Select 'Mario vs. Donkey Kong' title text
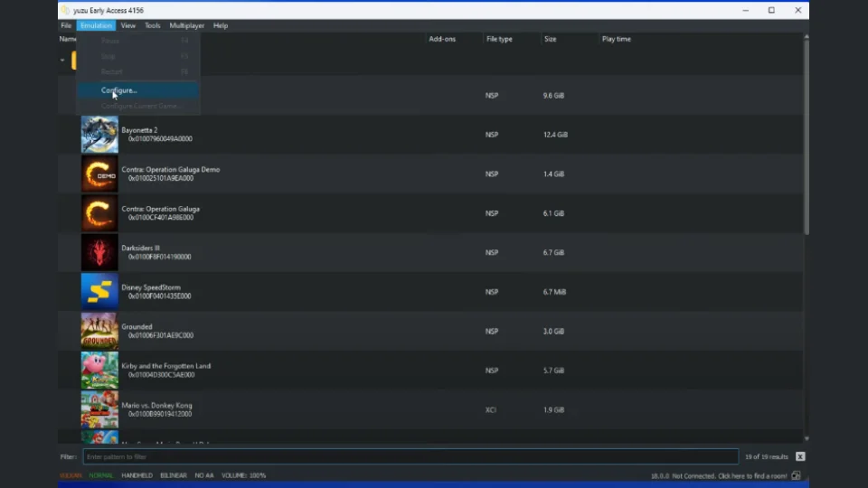The width and height of the screenshot is (868, 488). pos(156,405)
